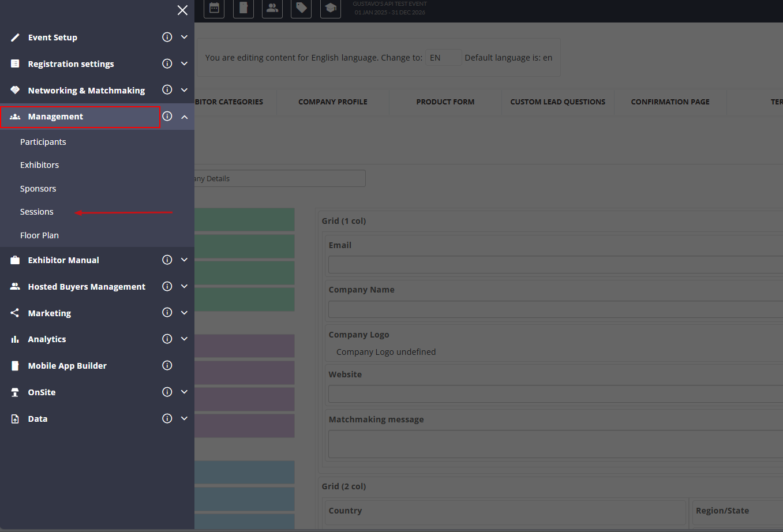Open the Confirmation Page tab
This screenshot has width=783, height=532.
[670, 102]
